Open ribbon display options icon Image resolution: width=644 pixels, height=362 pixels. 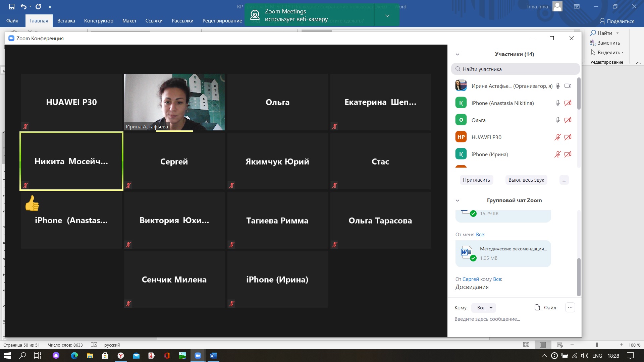577,6
